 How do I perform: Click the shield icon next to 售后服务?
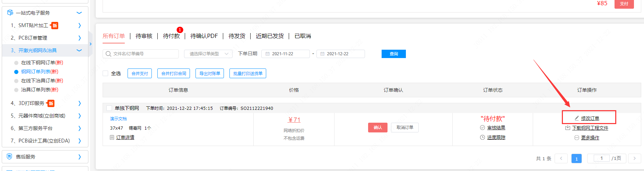tap(9, 156)
